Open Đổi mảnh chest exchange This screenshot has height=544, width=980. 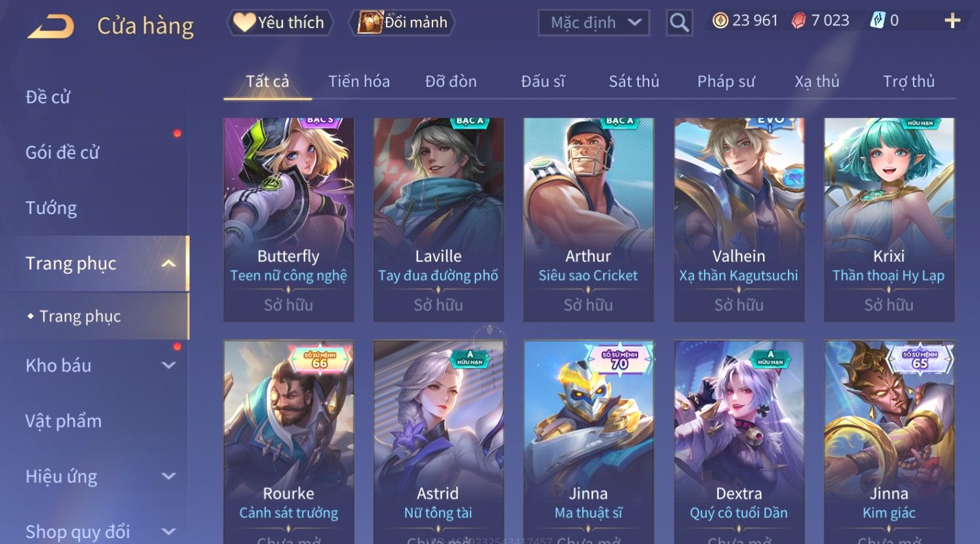pyautogui.click(x=402, y=23)
